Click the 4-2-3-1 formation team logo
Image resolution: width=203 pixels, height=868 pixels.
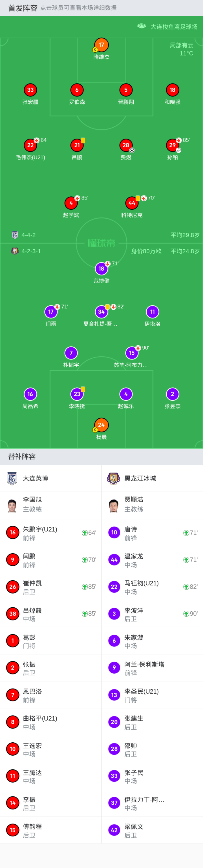coord(15,251)
